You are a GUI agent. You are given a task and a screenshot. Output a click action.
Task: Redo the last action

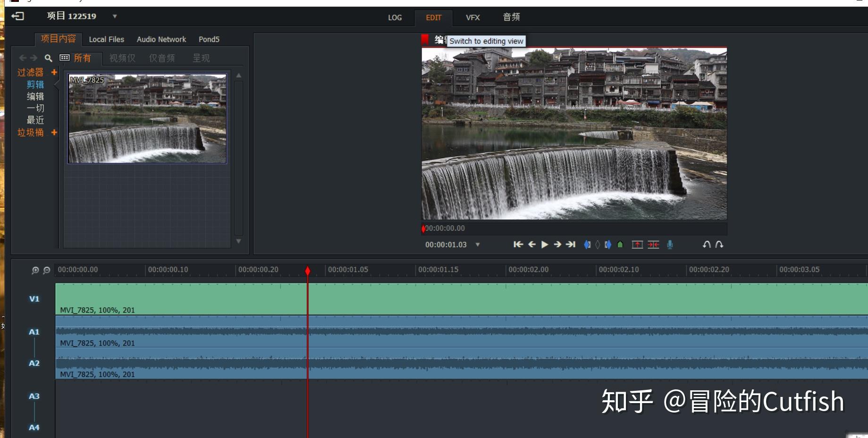[719, 244]
